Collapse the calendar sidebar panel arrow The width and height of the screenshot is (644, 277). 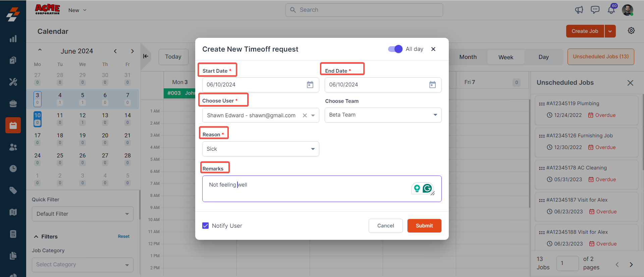146,56
